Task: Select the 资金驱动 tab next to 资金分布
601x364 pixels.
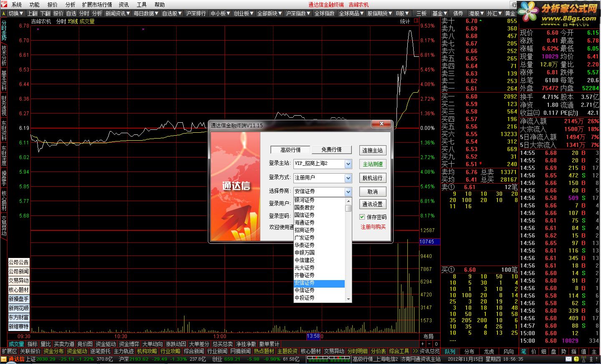Action: click(77, 351)
